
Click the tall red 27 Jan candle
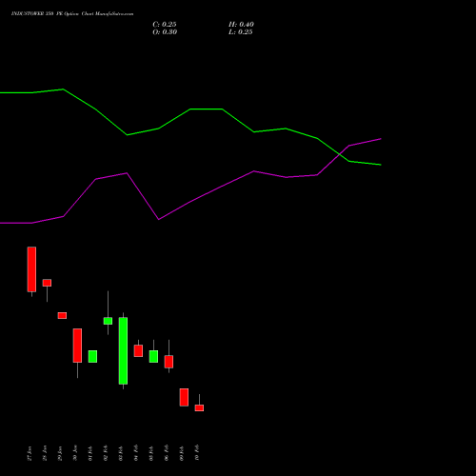[x=31, y=269]
